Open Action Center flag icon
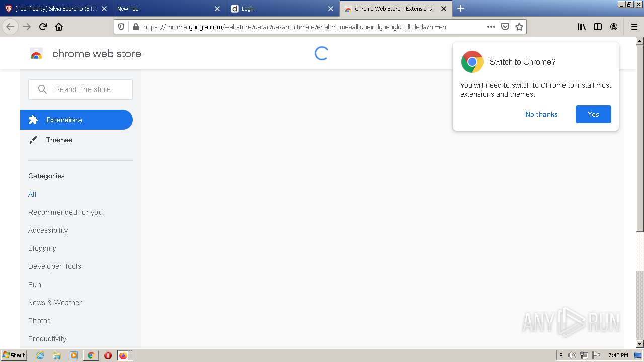This screenshot has width=644, height=362. [x=596, y=355]
